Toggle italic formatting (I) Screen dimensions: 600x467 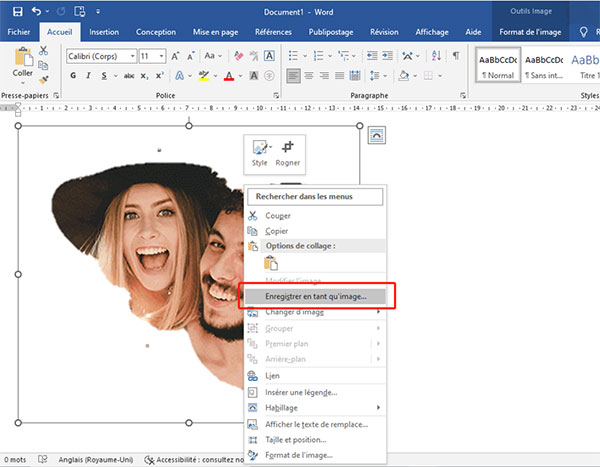click(89, 77)
